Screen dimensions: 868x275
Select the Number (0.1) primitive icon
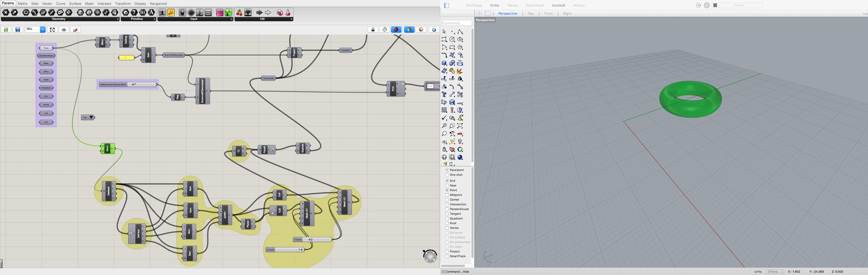(x=143, y=13)
